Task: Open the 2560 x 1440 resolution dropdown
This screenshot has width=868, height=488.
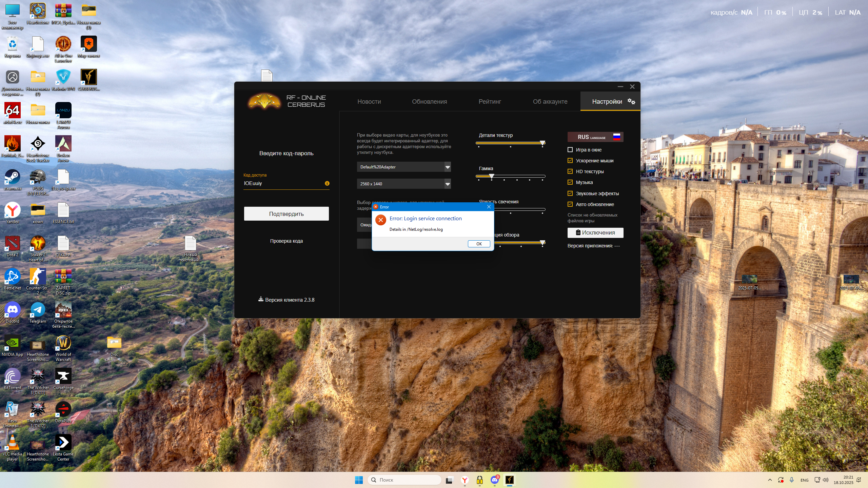Action: [x=448, y=184]
